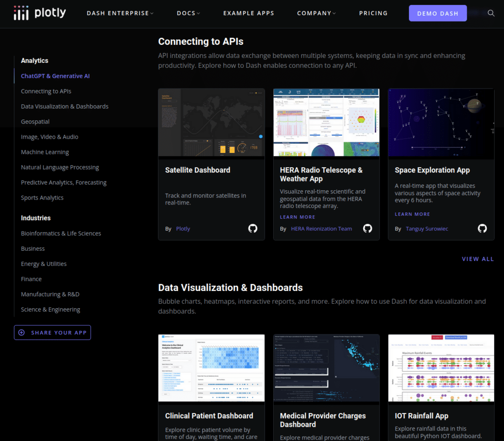
Task: Click the Demo Dash button
Action: 438,13
